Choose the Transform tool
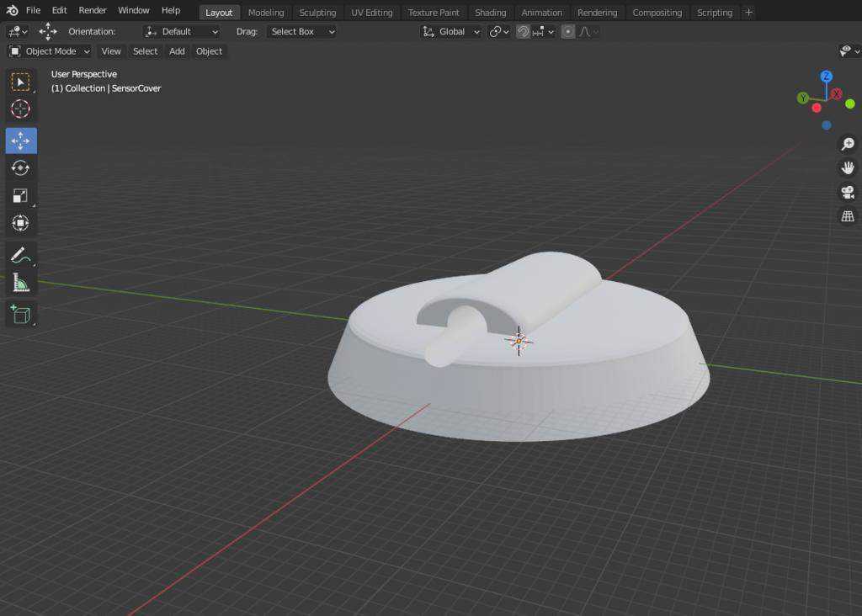 (21, 223)
